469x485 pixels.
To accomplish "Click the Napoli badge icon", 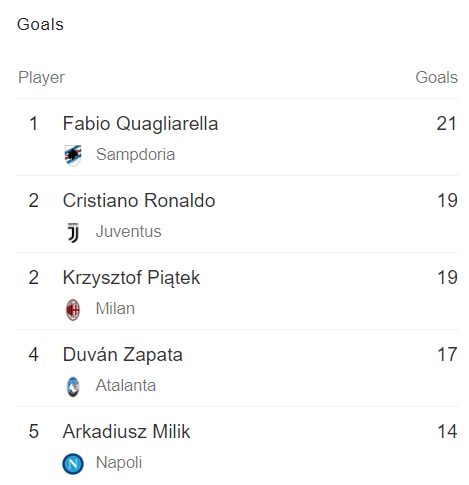I will click(73, 464).
